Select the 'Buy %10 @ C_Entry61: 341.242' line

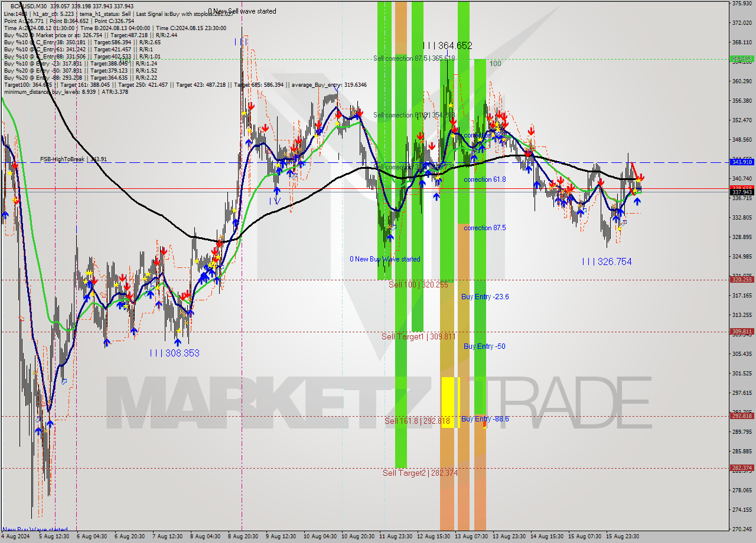click(79, 49)
